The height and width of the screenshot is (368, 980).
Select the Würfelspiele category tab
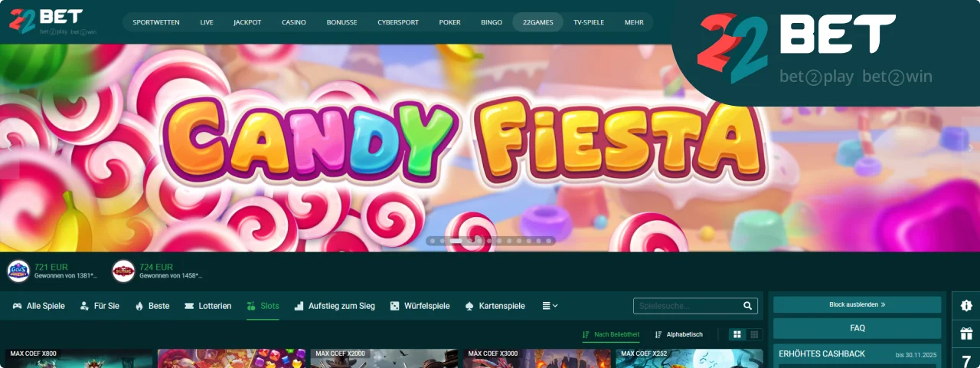point(420,306)
